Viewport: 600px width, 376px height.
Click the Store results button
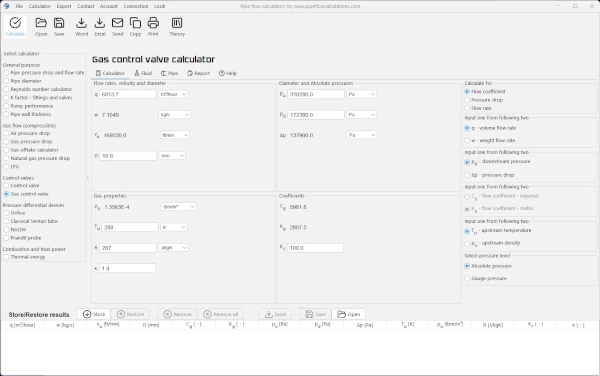click(x=94, y=314)
